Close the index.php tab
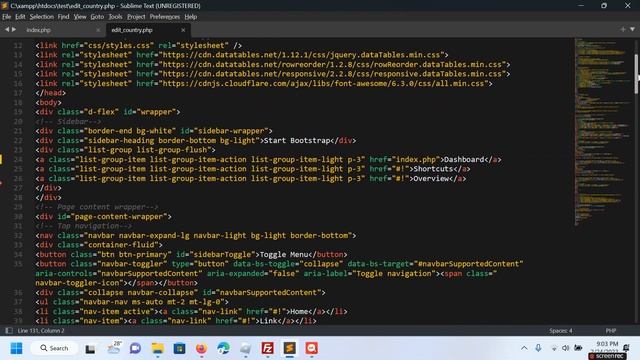The image size is (640, 360). [98, 30]
